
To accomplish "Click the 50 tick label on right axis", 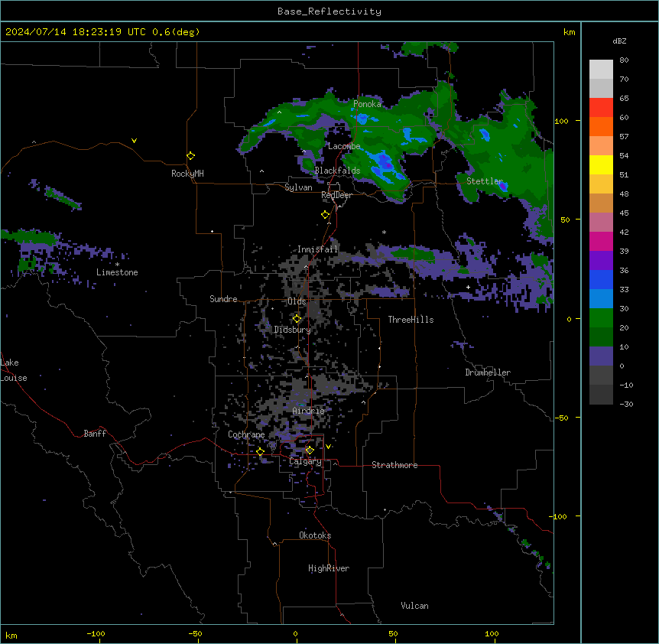I will click(565, 220).
